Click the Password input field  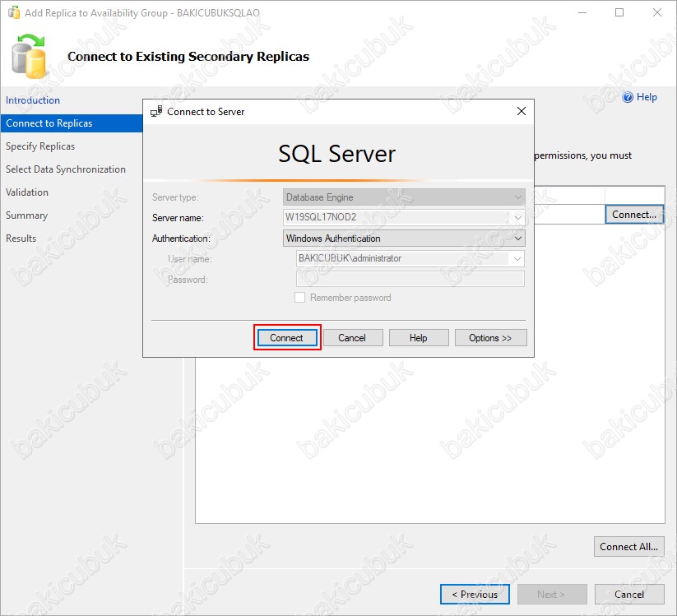[x=410, y=280]
